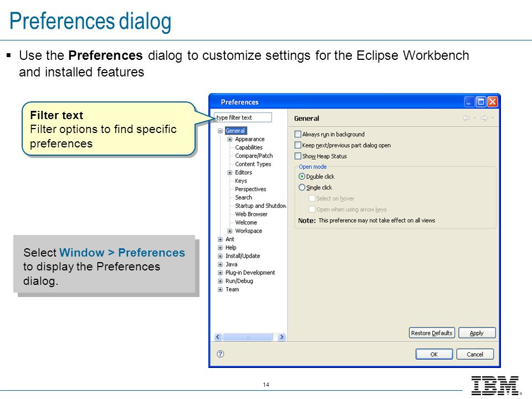Maximize the Preferences window
Screen dimensions: 532x399
[x=481, y=102]
